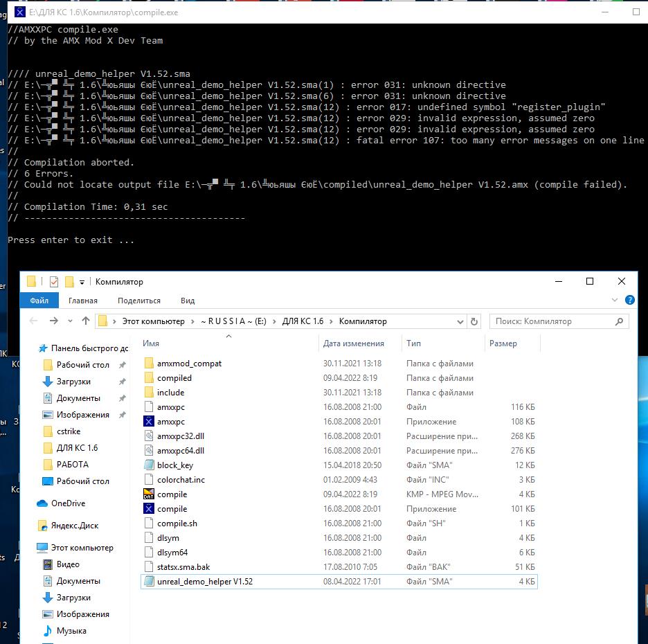Open the quick access toolbar customize dropdown
The width and height of the screenshot is (648, 644).
click(82, 282)
